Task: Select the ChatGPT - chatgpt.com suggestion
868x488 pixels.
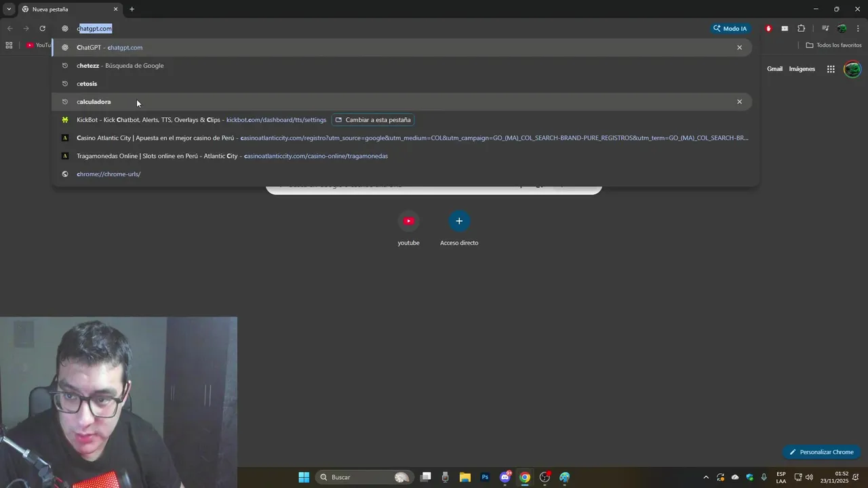Action: [x=403, y=47]
